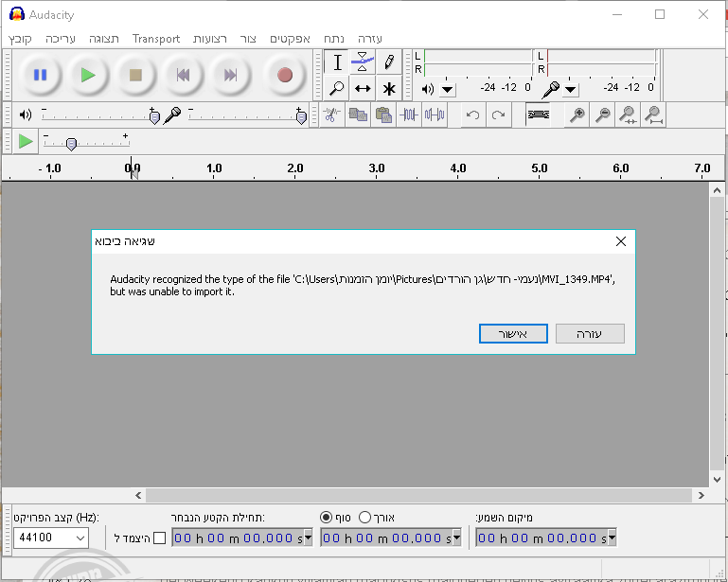Click the Skip to Start button
This screenshot has width=728, height=582.
point(184,75)
